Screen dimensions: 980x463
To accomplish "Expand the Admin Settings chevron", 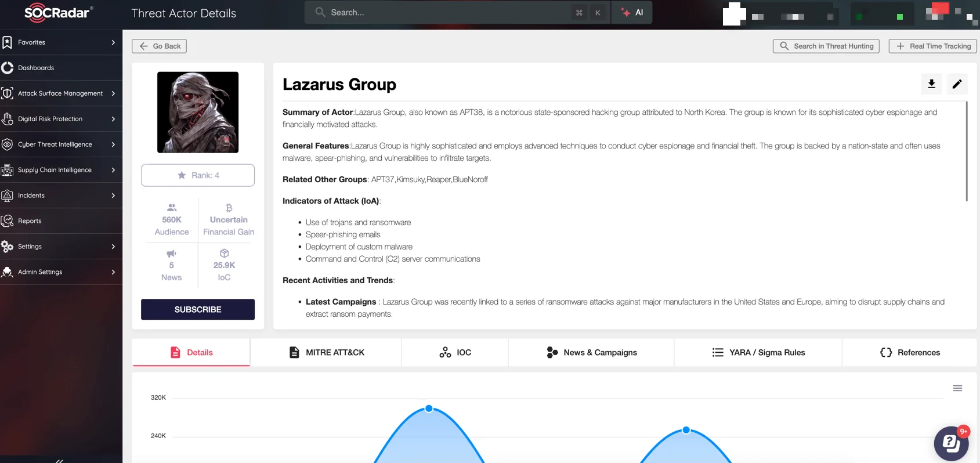I will pyautogui.click(x=113, y=272).
